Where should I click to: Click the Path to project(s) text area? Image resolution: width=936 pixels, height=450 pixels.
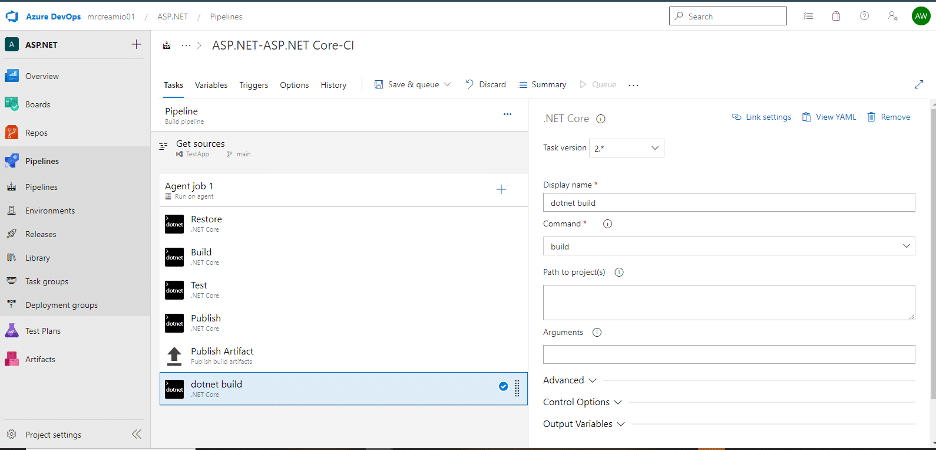[x=729, y=303]
